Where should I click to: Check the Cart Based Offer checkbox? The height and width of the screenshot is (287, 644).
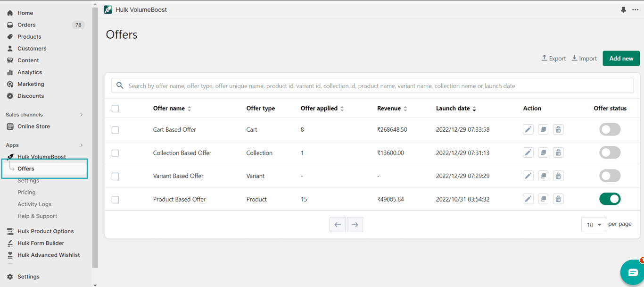coord(115,130)
